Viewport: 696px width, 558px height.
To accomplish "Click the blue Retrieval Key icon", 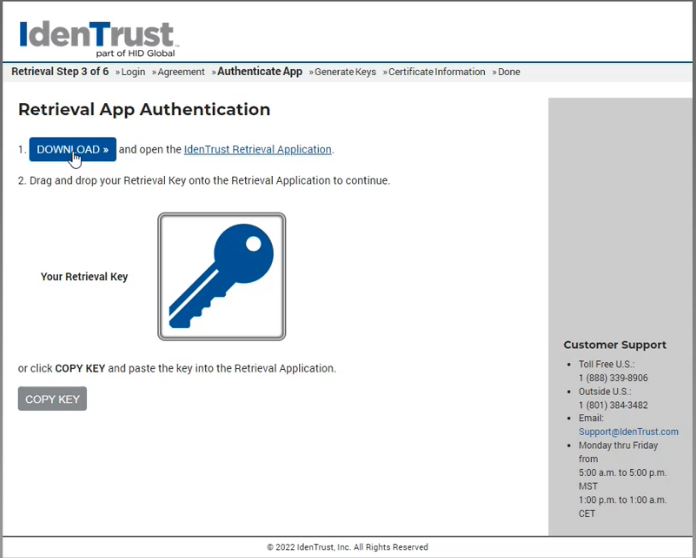I will 221,276.
